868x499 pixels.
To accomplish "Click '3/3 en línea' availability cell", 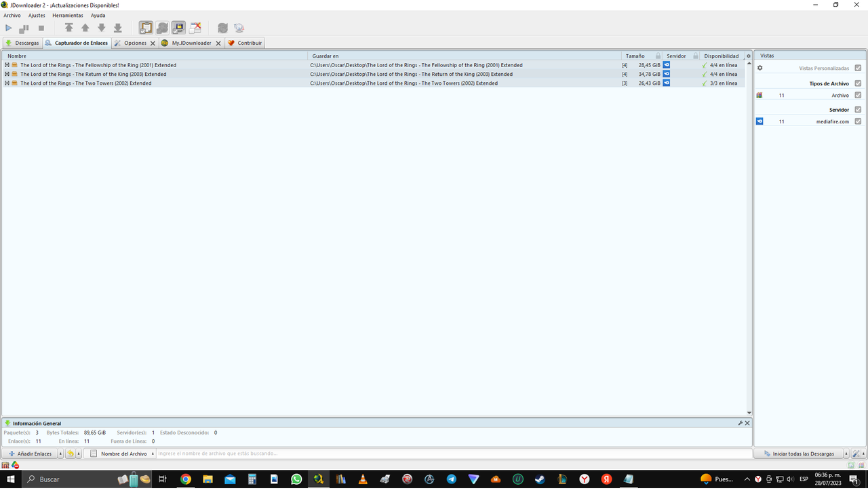I will (723, 83).
